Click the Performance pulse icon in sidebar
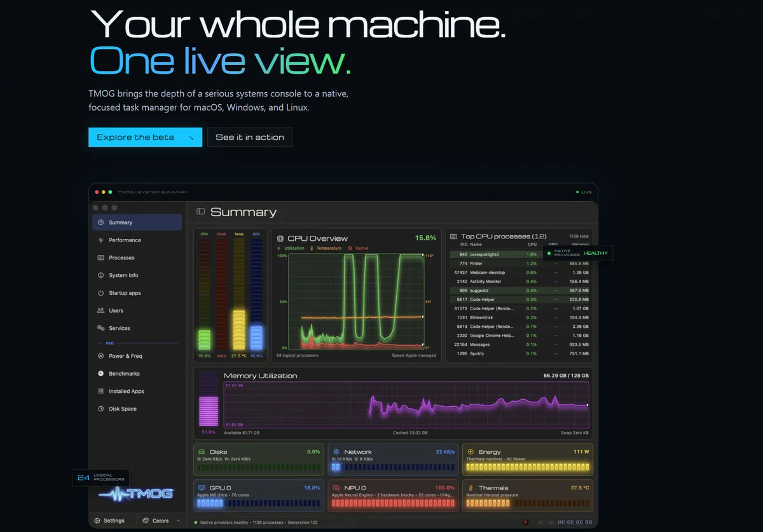The image size is (763, 532). (101, 240)
